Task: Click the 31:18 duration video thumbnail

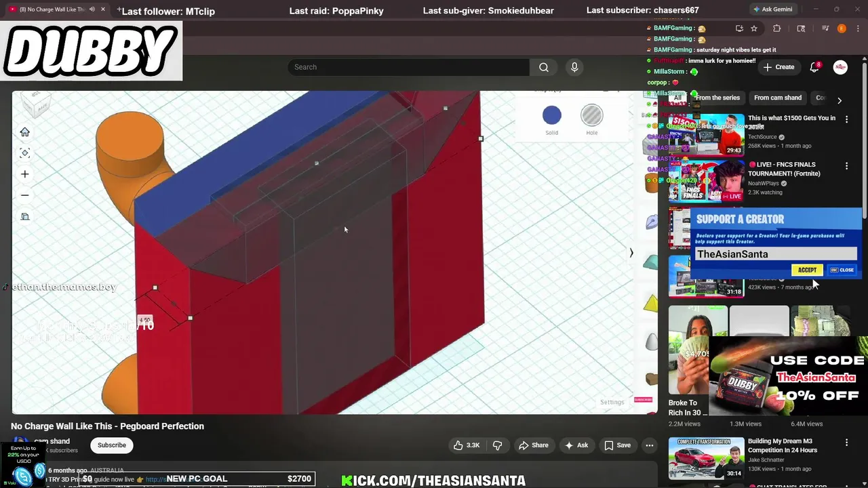Action: 706,276
